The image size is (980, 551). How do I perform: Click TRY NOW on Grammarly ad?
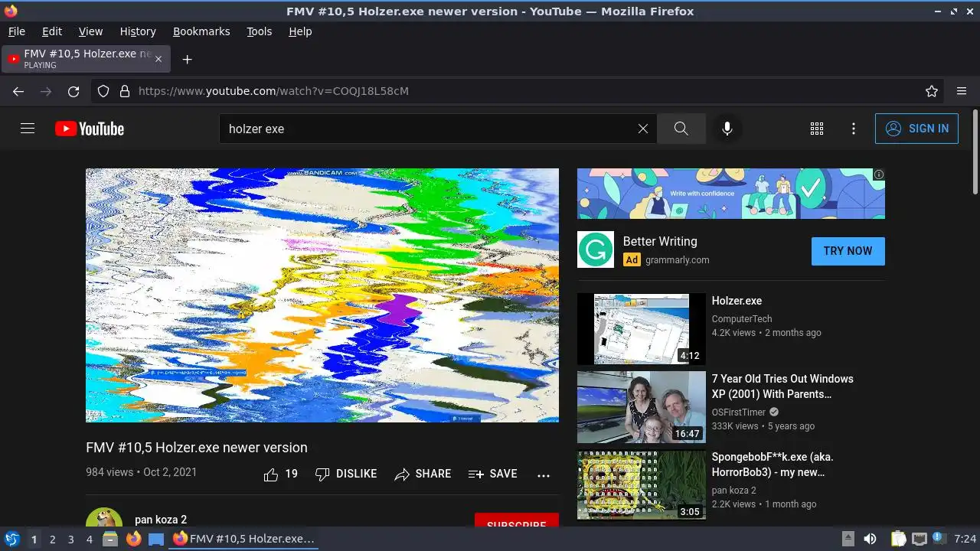tap(848, 251)
